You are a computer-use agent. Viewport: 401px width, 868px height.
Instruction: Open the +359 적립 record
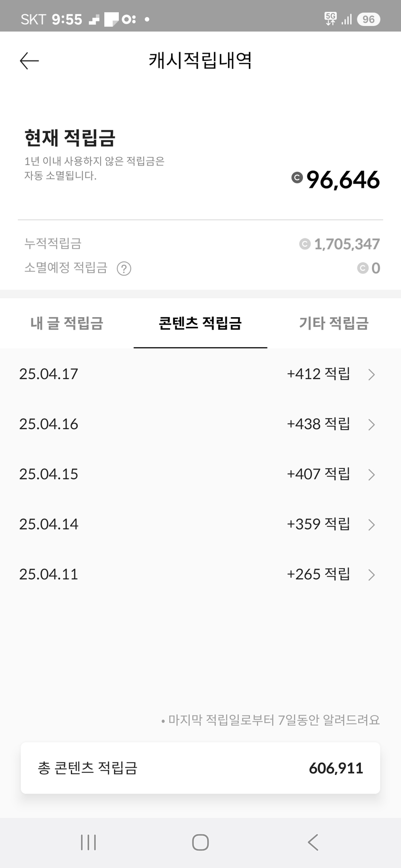coord(318,524)
